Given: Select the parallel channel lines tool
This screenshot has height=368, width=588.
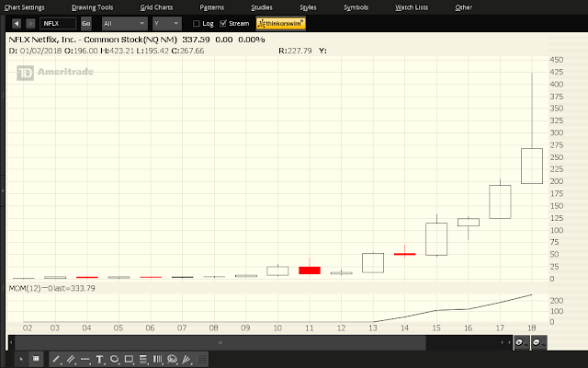Looking at the screenshot, I should click(x=71, y=360).
